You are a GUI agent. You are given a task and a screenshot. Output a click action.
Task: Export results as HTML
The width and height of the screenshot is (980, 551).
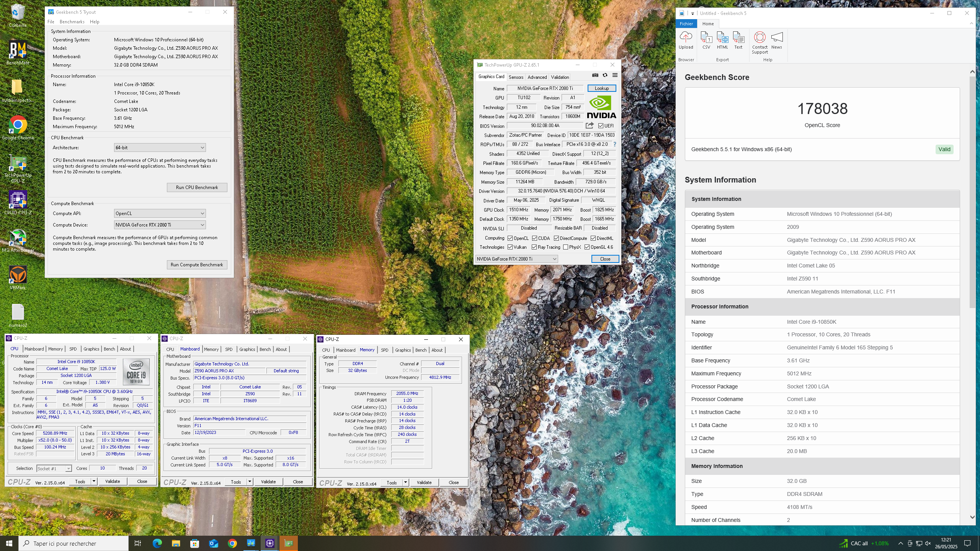(x=722, y=41)
